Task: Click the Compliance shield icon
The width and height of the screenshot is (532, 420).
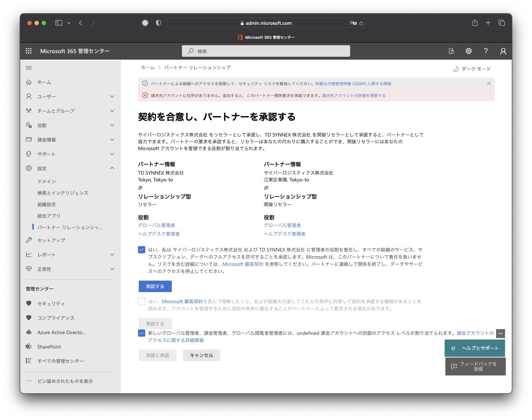Action: pyautogui.click(x=29, y=318)
